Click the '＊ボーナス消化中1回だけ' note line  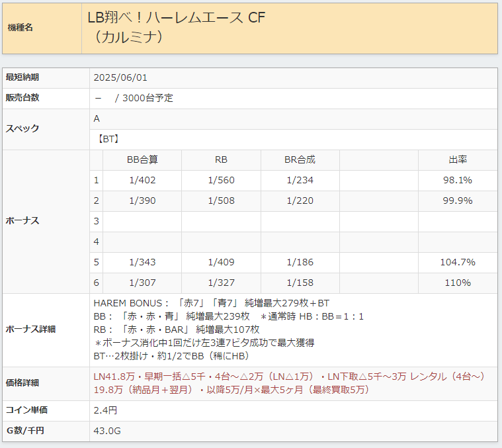point(204,343)
